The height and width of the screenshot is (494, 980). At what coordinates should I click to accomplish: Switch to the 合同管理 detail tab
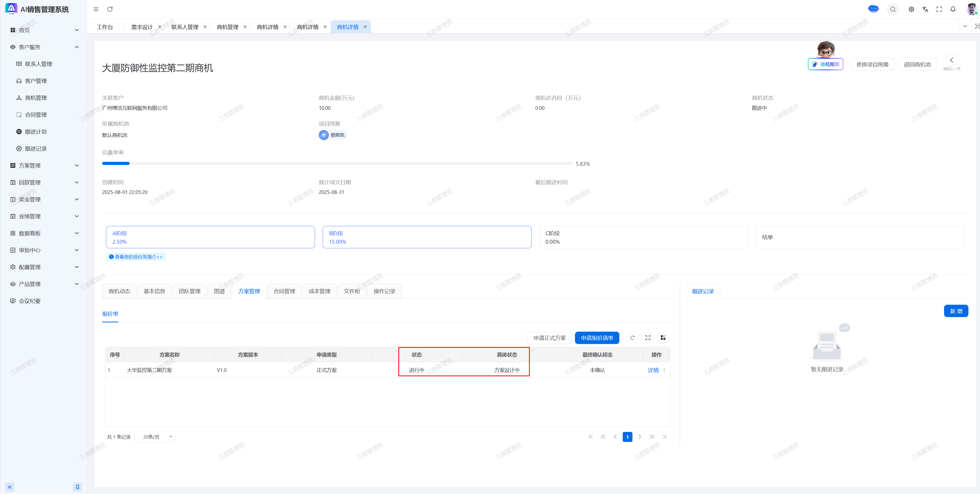click(284, 291)
